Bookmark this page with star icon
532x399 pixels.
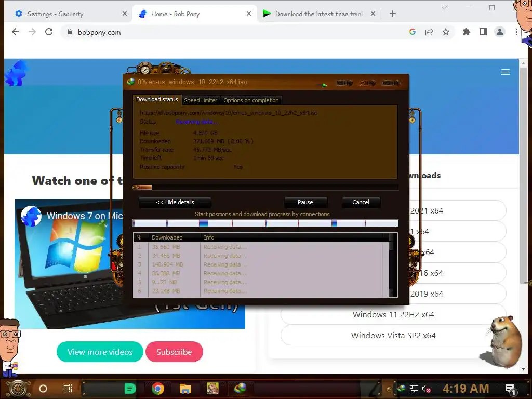[446, 32]
